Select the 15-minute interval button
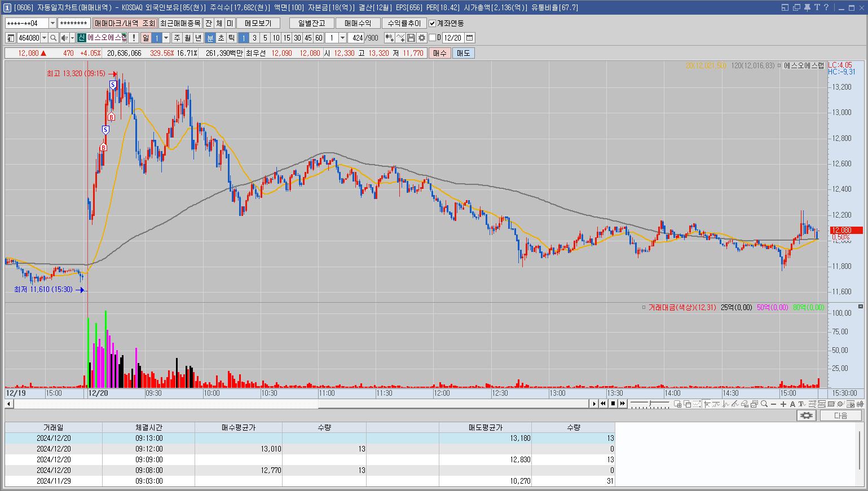This screenshot has height=491, width=868. pyautogui.click(x=287, y=38)
